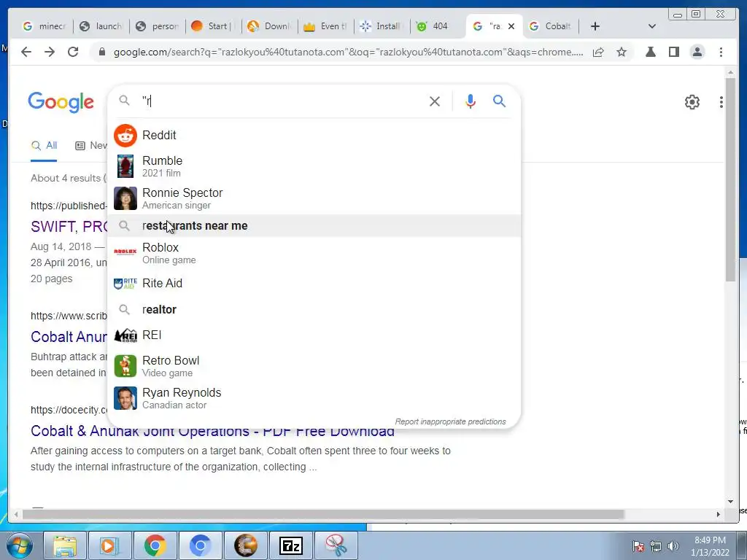Open Cobalt & Anunak Joint Operations link

click(212, 432)
